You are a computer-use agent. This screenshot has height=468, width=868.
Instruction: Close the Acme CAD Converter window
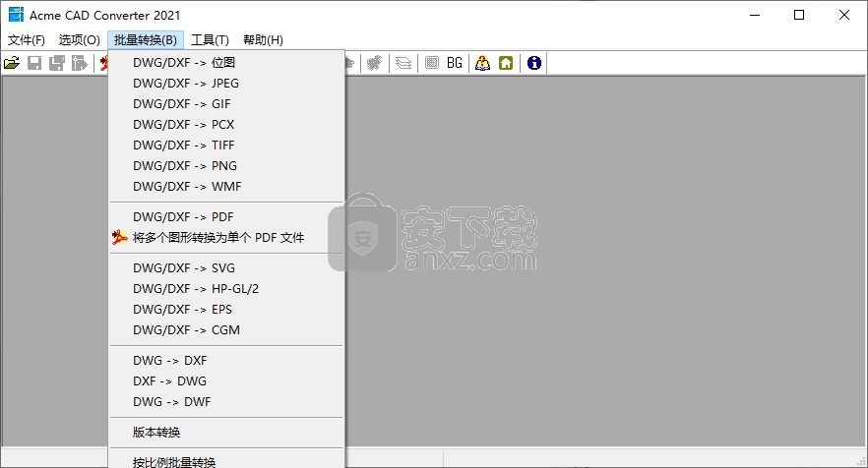tap(844, 15)
